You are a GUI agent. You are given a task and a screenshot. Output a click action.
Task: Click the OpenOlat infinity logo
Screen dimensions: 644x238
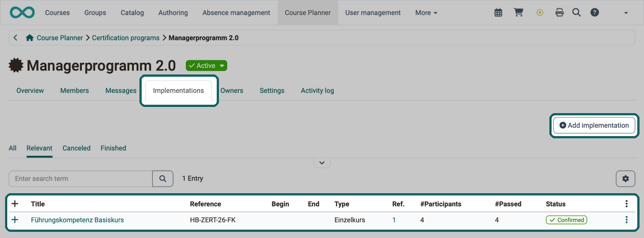click(x=22, y=13)
